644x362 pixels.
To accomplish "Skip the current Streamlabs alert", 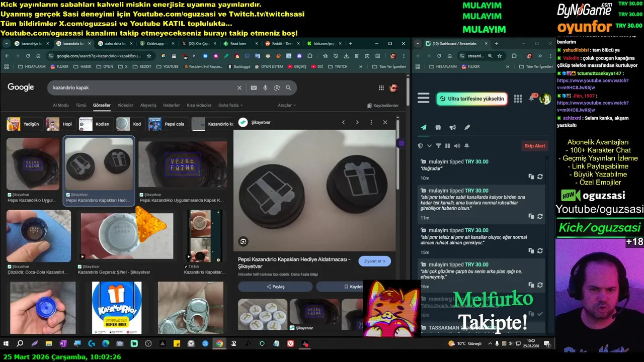I will pyautogui.click(x=535, y=146).
